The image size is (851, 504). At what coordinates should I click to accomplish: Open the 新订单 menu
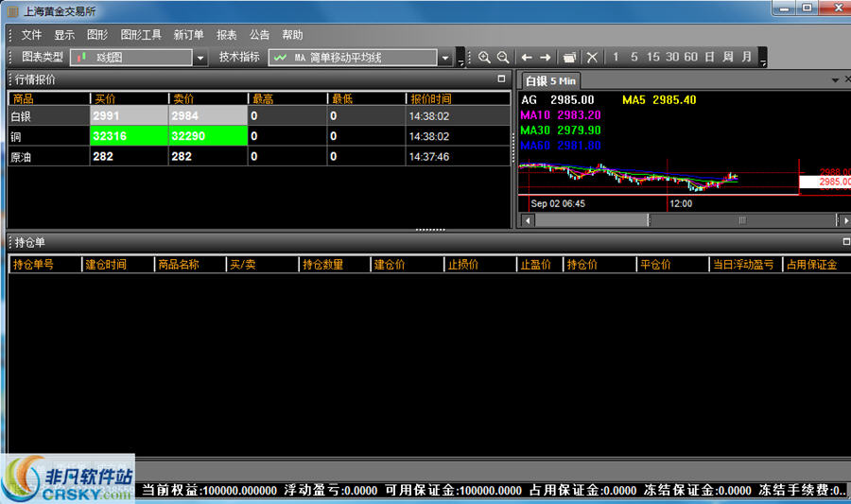(188, 35)
